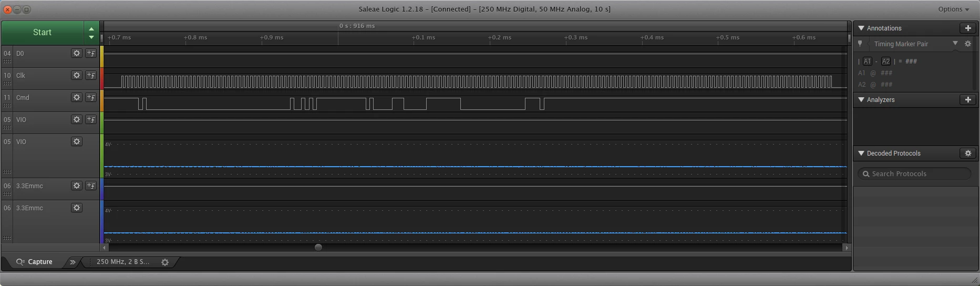Screen dimensions: 980x286
Task: Open Timing Marker Pair dropdown arrow
Action: coord(955,44)
